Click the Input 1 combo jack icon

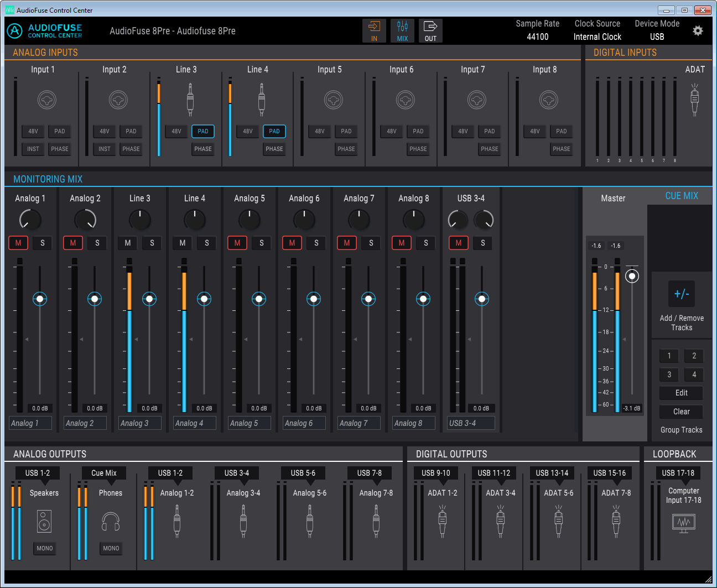(x=47, y=100)
